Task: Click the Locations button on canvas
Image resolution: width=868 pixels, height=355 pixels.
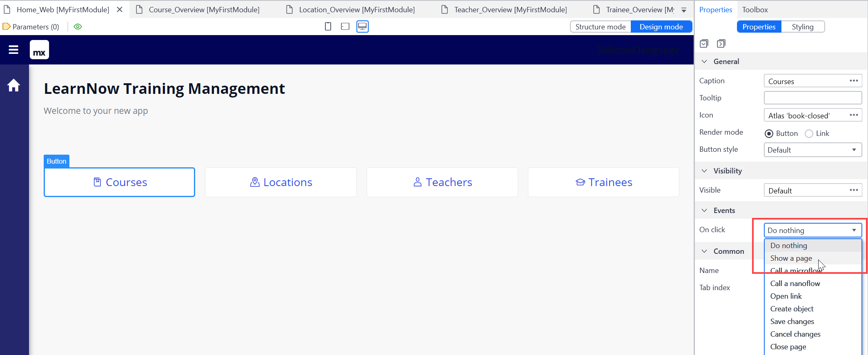Action: [x=281, y=182]
